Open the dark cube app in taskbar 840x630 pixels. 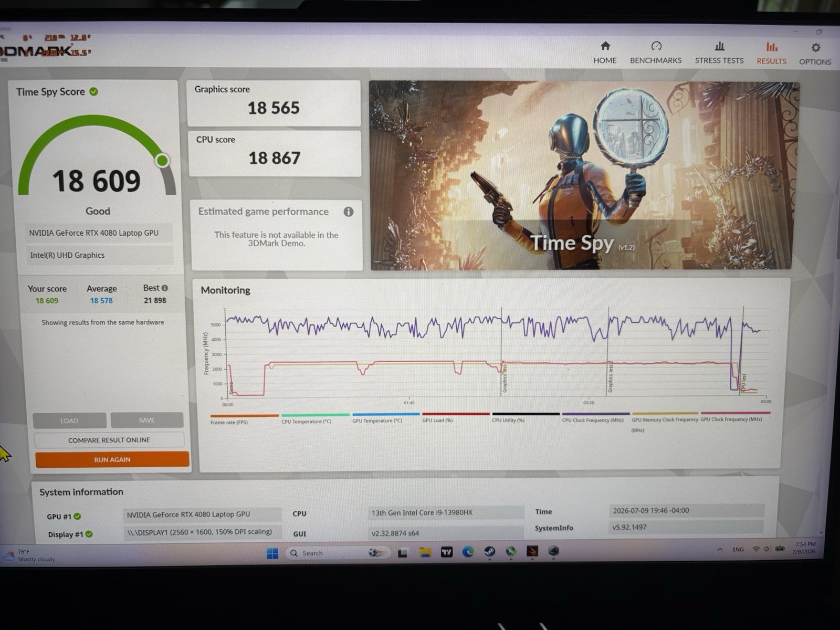(x=553, y=551)
